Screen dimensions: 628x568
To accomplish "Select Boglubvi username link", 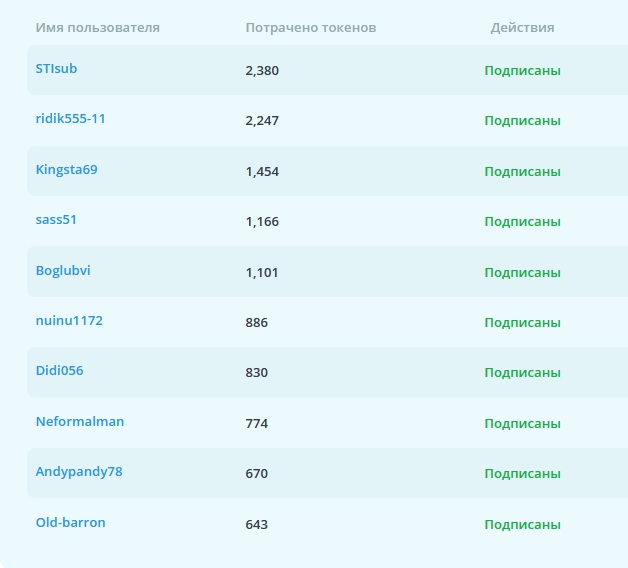I will click(63, 270).
